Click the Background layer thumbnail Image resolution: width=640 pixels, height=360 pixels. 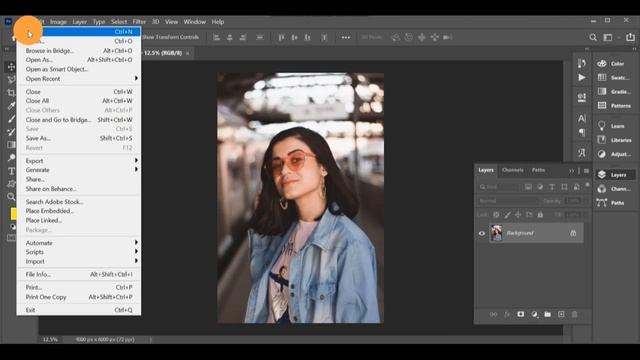496,233
